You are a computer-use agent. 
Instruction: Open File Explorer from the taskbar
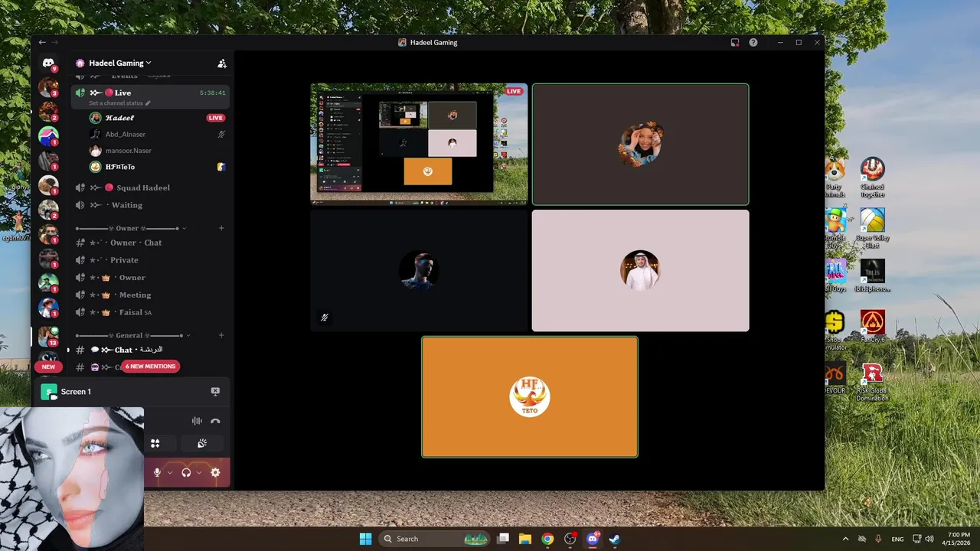(x=525, y=539)
